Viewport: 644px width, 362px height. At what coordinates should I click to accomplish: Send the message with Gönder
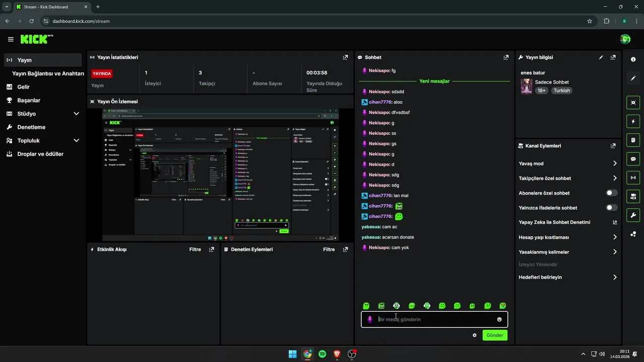pos(495,335)
